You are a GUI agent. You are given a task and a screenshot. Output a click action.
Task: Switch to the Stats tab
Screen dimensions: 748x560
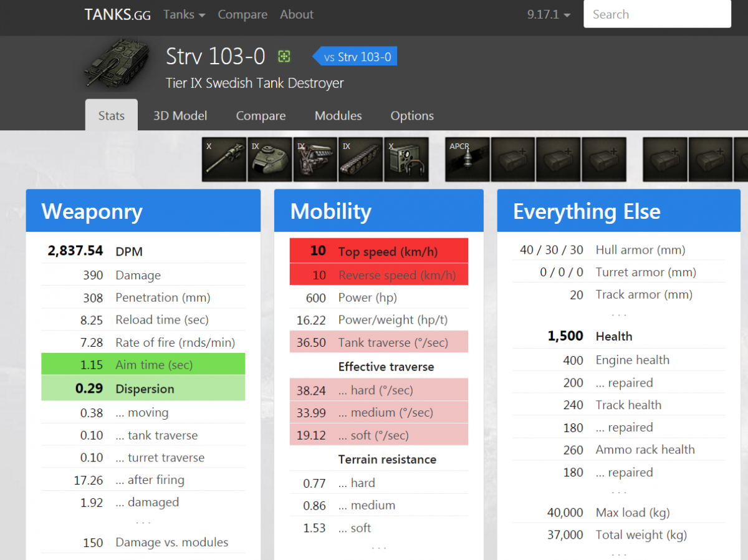pos(112,115)
